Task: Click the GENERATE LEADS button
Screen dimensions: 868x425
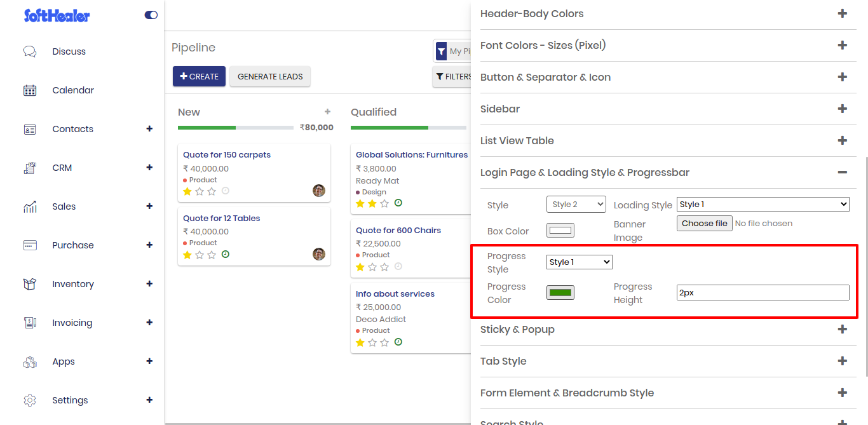Action: (270, 76)
